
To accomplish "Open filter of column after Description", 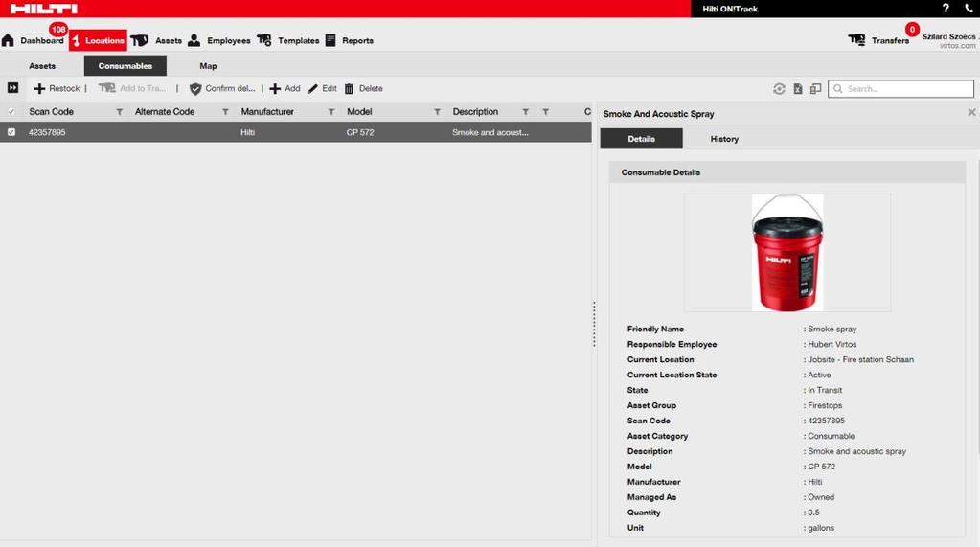I will pyautogui.click(x=546, y=112).
